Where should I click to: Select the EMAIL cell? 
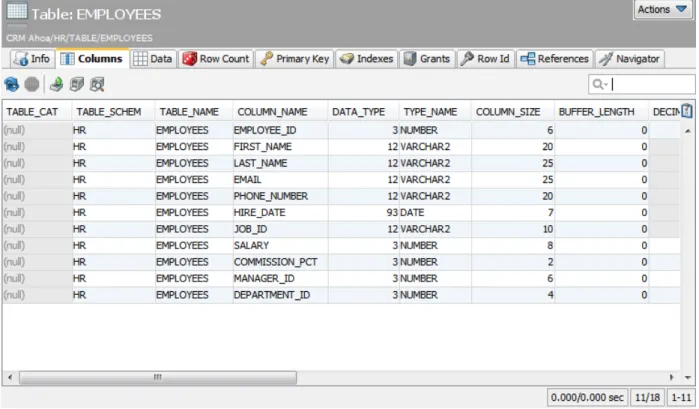pyautogui.click(x=280, y=180)
